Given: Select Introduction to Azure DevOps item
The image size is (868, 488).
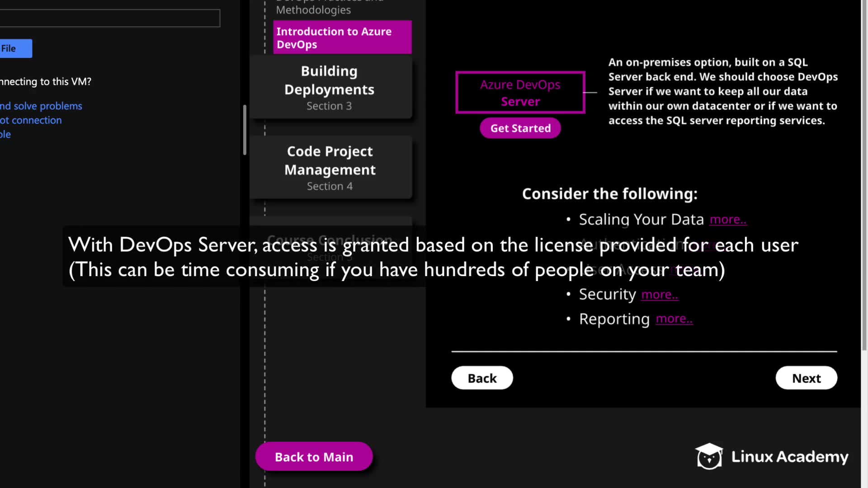Looking at the screenshot, I should coord(342,38).
